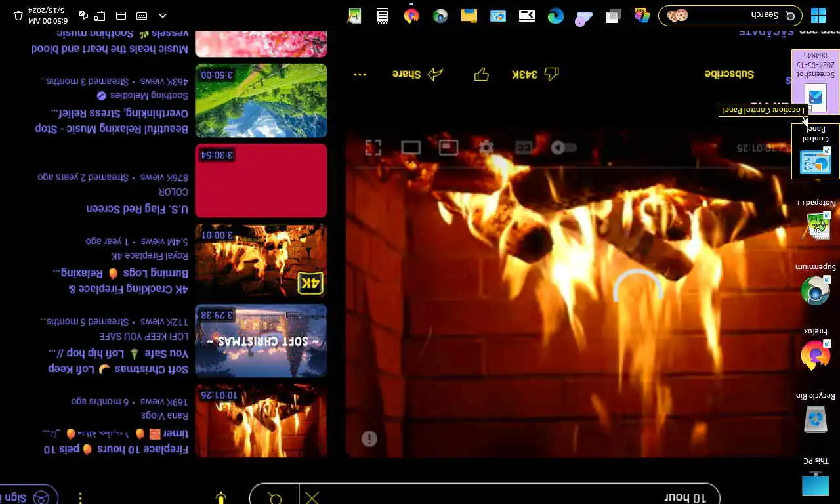The height and width of the screenshot is (504, 840).
Task: Open the Soft Christmas lofi video thumbnail
Action: point(261,341)
